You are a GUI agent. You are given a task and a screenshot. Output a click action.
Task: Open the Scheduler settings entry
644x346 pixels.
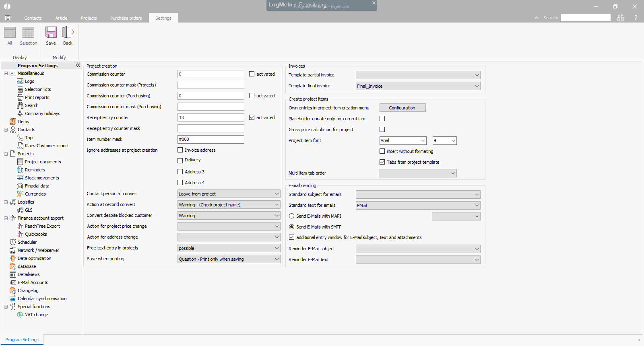pos(27,242)
